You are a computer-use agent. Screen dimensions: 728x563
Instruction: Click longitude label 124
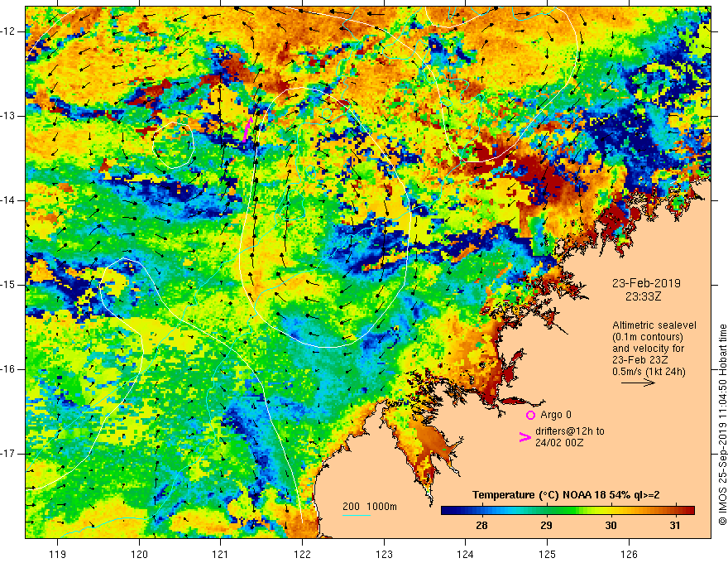click(465, 554)
